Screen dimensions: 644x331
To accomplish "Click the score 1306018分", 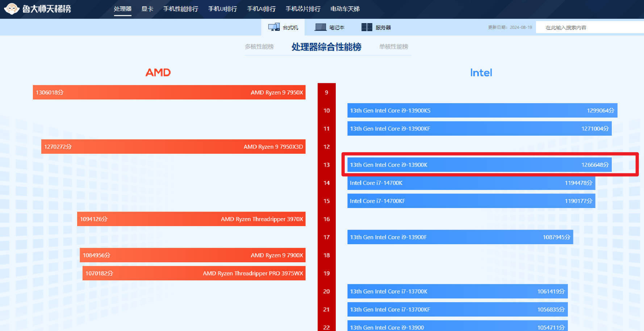I will pyautogui.click(x=50, y=92).
